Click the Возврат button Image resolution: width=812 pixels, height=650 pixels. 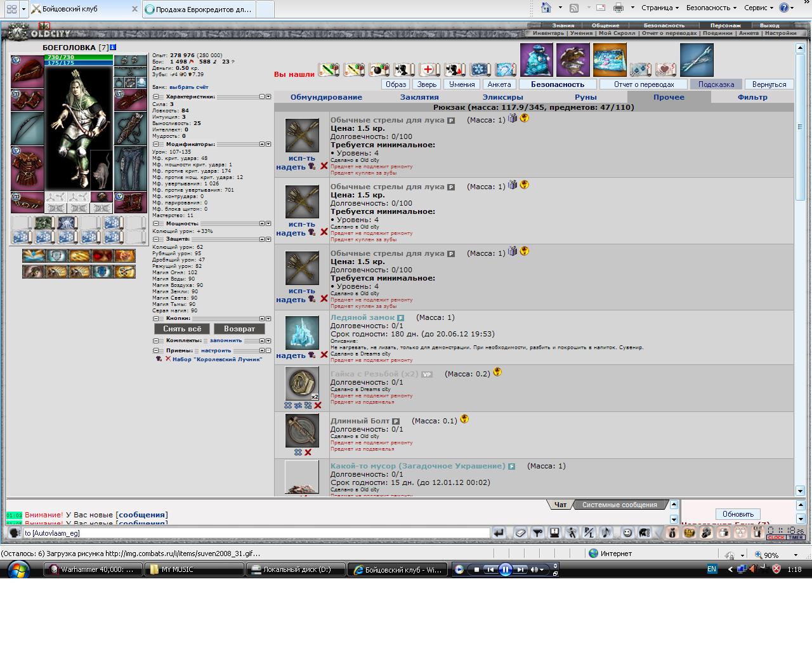(x=239, y=328)
